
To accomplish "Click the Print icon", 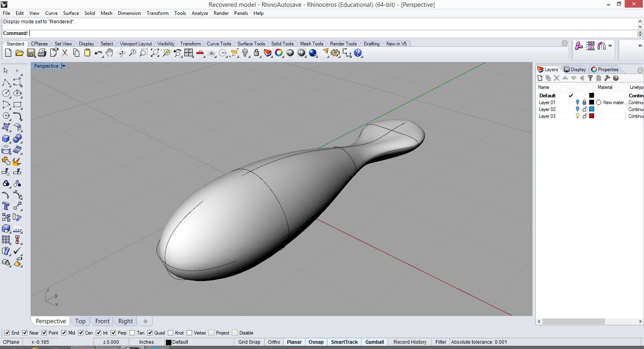I will [x=42, y=53].
